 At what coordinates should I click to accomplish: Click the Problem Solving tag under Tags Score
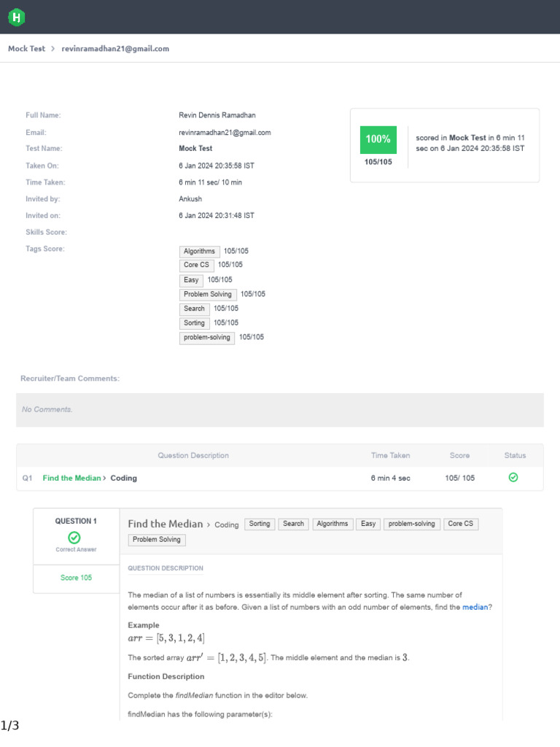[x=207, y=295]
